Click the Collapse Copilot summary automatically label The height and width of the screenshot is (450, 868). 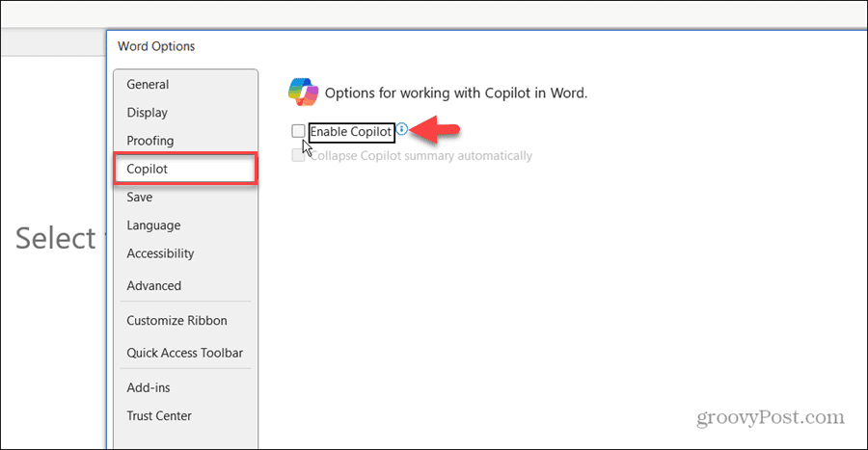421,156
